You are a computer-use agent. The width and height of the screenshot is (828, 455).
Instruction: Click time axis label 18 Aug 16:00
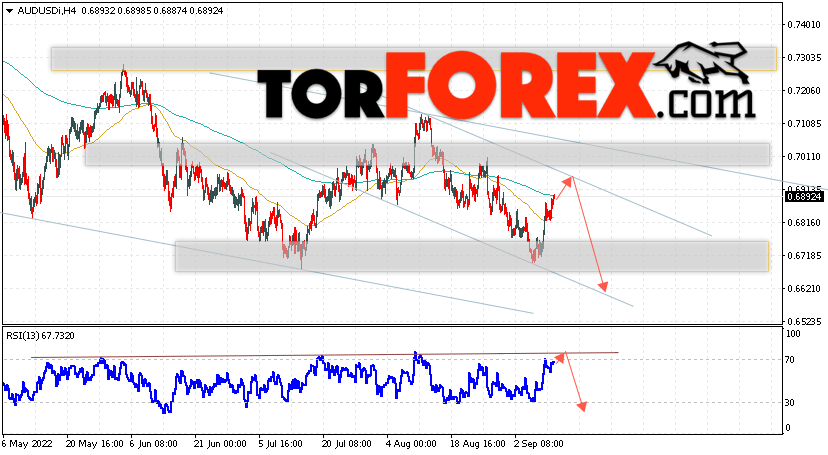tap(478, 444)
